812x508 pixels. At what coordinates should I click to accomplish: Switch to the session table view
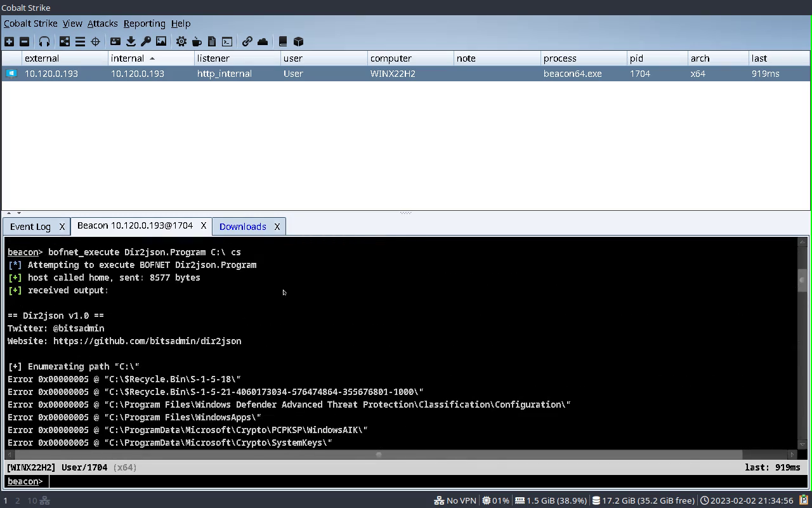80,41
